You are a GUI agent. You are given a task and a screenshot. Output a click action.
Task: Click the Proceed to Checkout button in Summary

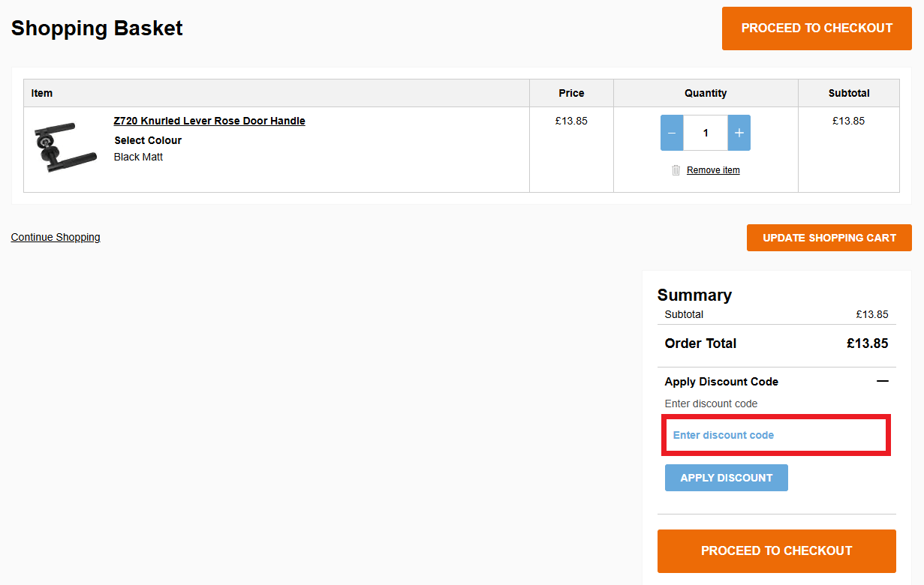[777, 550]
